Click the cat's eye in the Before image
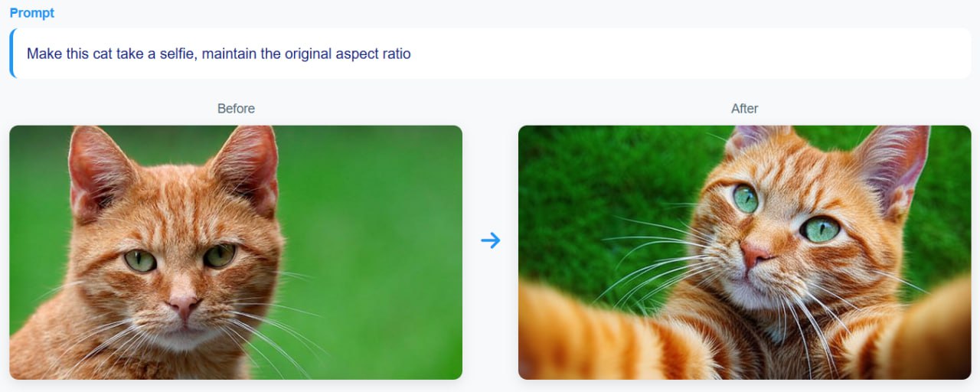 141,261
